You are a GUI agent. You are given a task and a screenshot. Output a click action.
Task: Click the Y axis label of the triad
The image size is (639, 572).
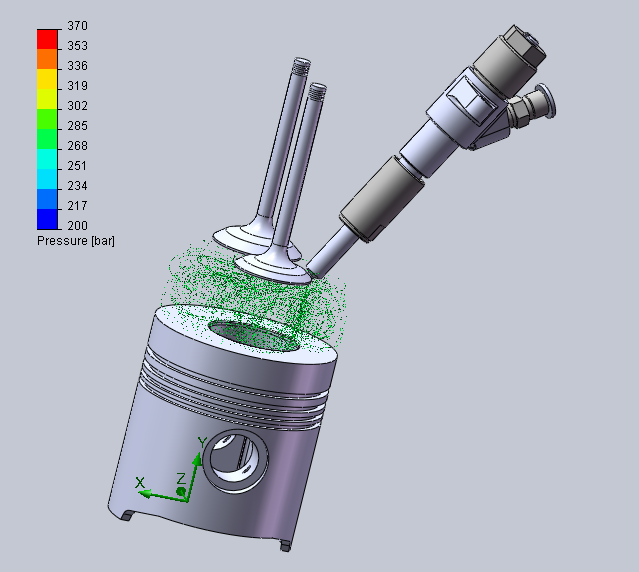[x=202, y=442]
